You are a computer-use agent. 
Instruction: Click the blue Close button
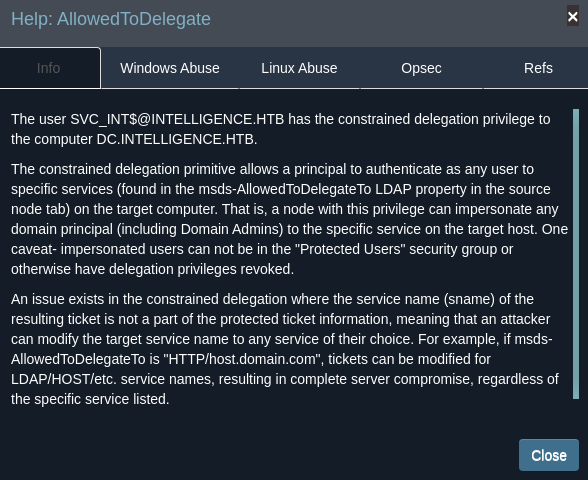(549, 455)
